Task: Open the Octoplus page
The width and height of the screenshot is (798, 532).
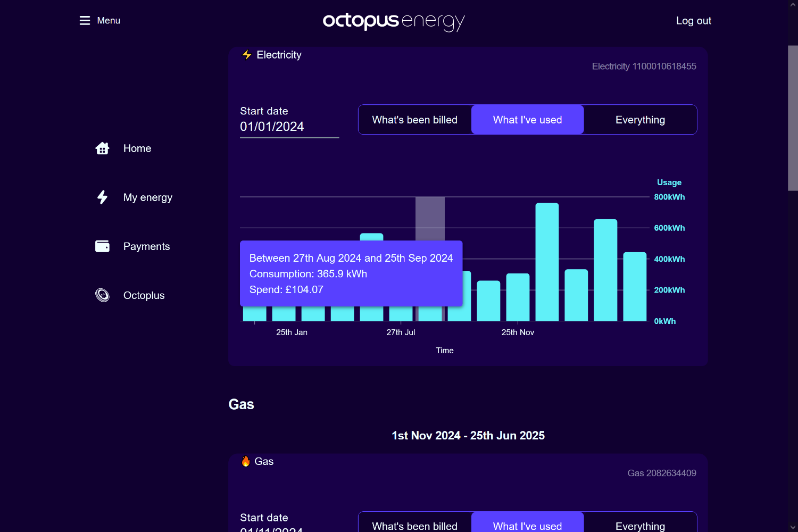Action: click(144, 295)
